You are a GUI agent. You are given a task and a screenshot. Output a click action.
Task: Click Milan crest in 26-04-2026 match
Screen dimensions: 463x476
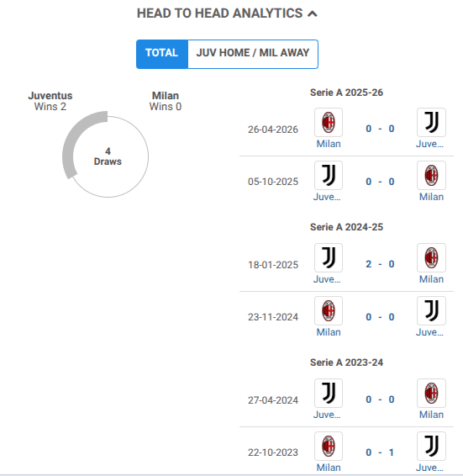pos(329,122)
